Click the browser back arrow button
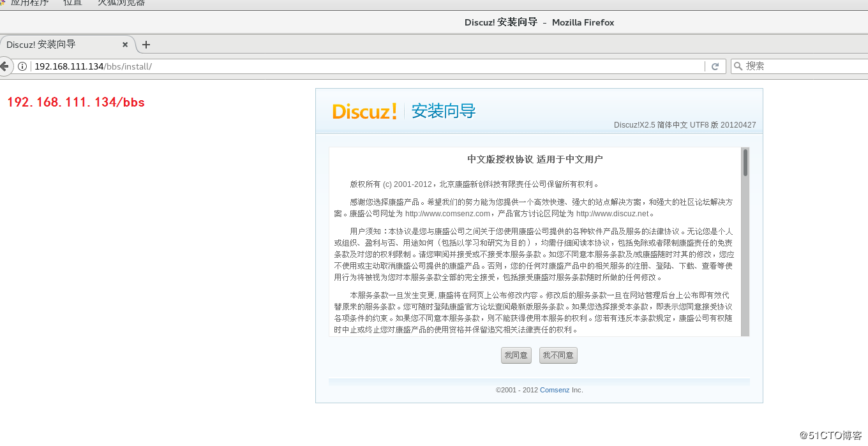 pyautogui.click(x=4, y=66)
